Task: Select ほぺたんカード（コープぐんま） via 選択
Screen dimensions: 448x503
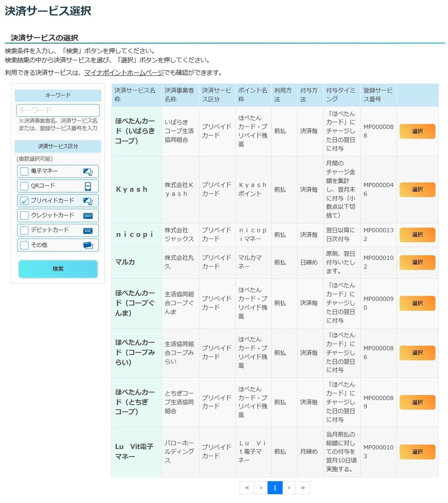Action: tap(417, 303)
